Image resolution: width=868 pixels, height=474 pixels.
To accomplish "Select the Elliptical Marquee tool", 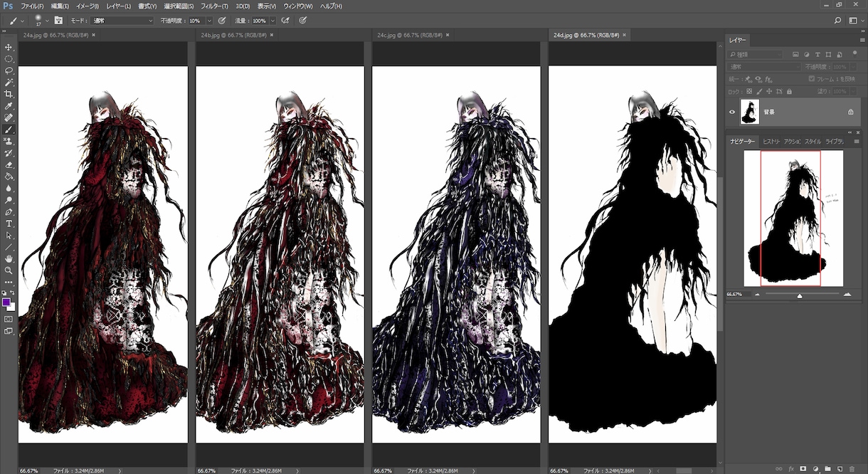I will tap(9, 59).
